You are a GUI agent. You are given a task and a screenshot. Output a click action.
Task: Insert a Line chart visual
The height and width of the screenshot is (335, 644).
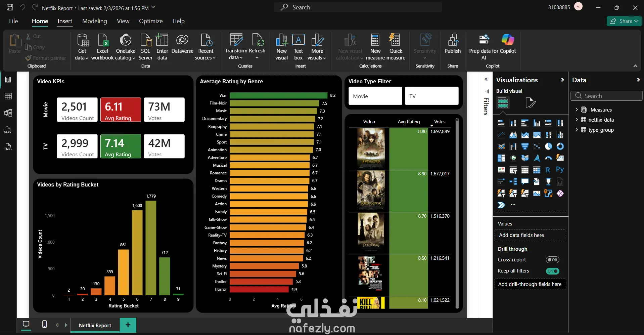tap(501, 135)
